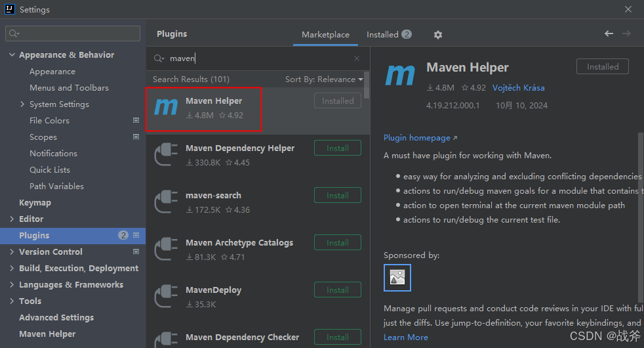Image resolution: width=644 pixels, height=348 pixels.
Task: Click the plugin search magnifier icon
Action: (159, 58)
